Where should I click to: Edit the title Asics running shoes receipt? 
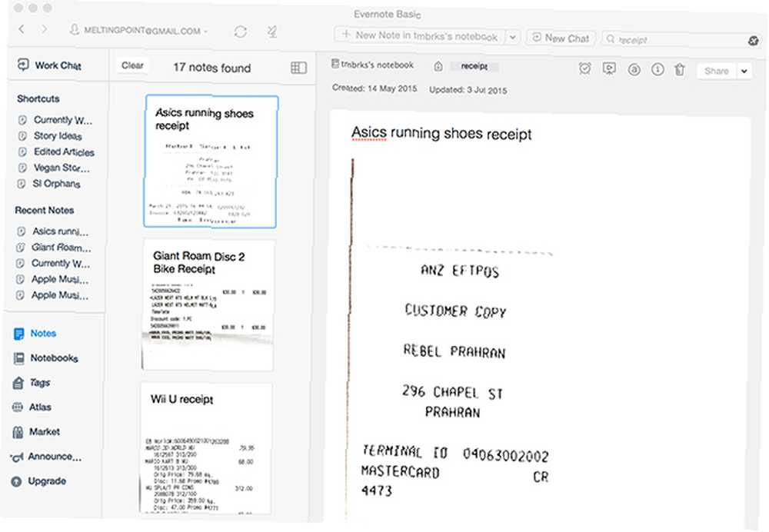(441, 133)
